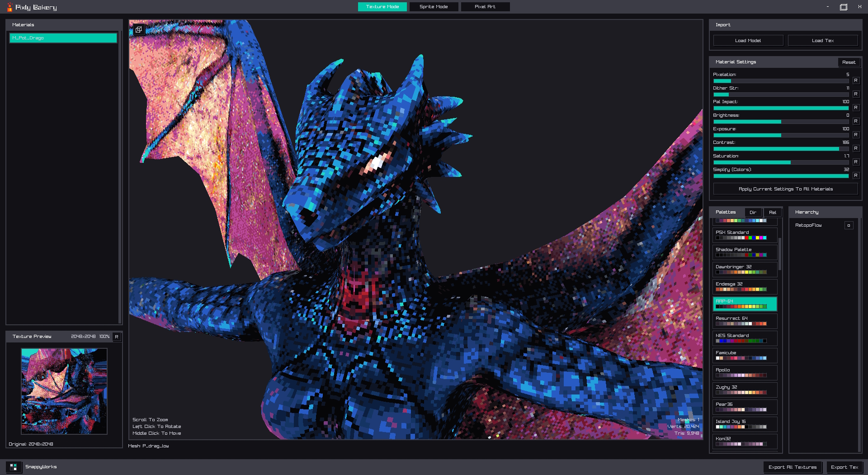This screenshot has height=475, width=868.
Task: Select the Island Joy 16 palette
Action: 745,424
